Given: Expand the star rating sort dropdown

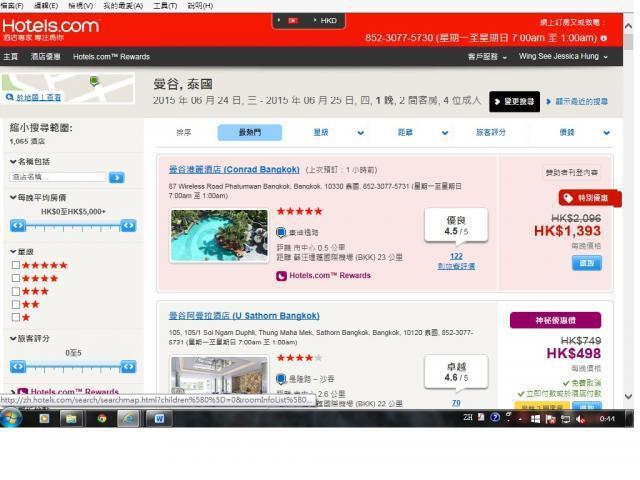Looking at the screenshot, I should 360,133.
